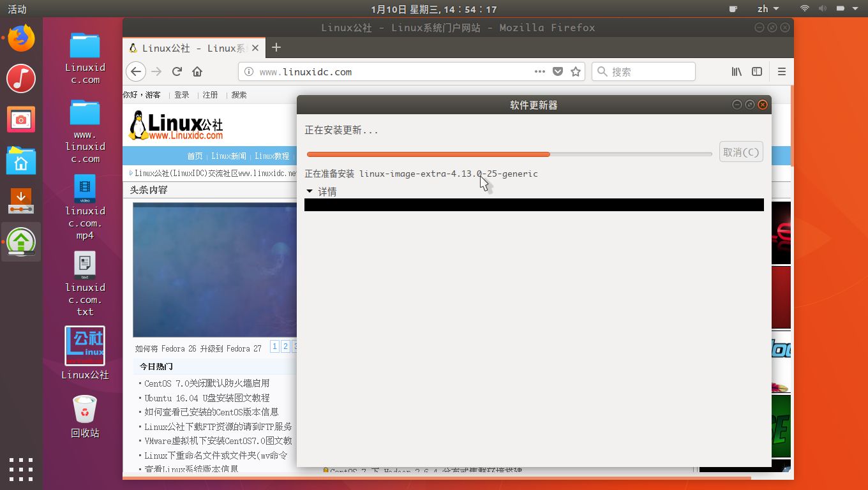The width and height of the screenshot is (868, 490).
Task: Click the 今日热门 section heading
Action: click(156, 366)
